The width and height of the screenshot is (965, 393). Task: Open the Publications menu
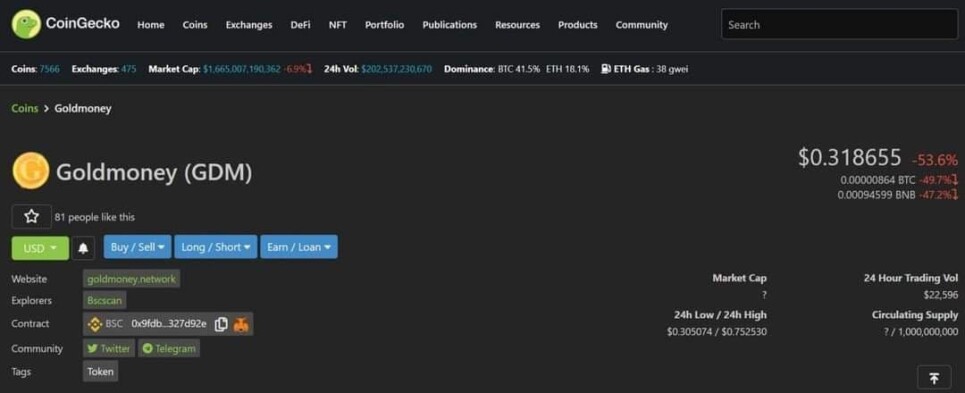[449, 25]
